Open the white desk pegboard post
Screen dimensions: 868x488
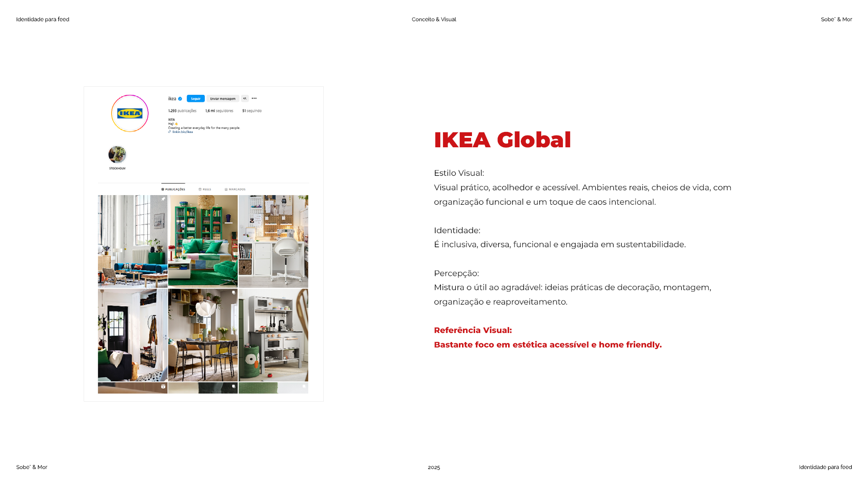pos(273,241)
